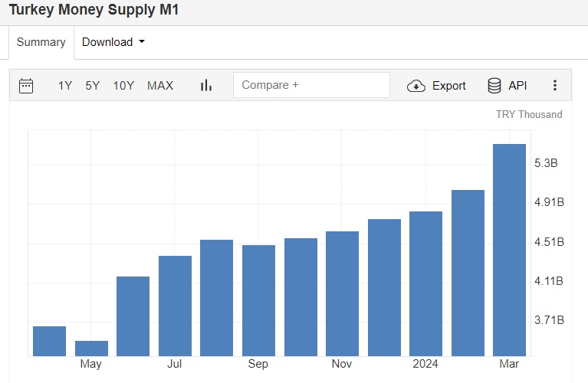Click the May axis label
This screenshot has width=588, height=383.
[x=90, y=364]
